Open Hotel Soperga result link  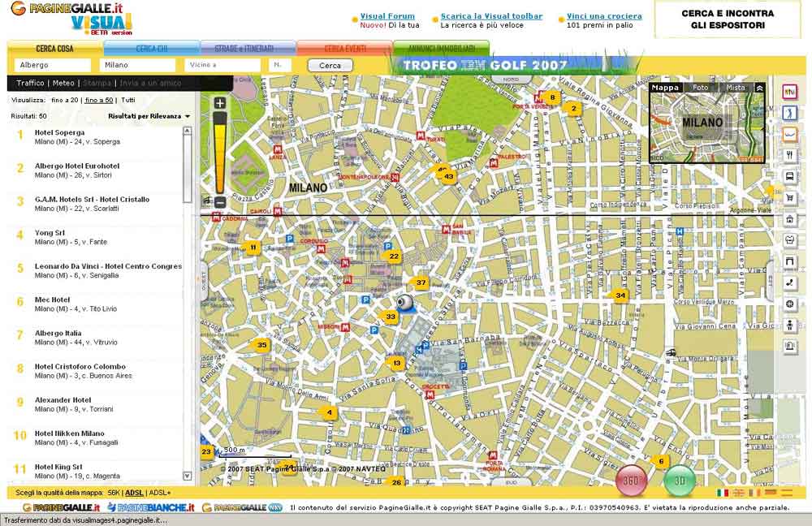59,132
